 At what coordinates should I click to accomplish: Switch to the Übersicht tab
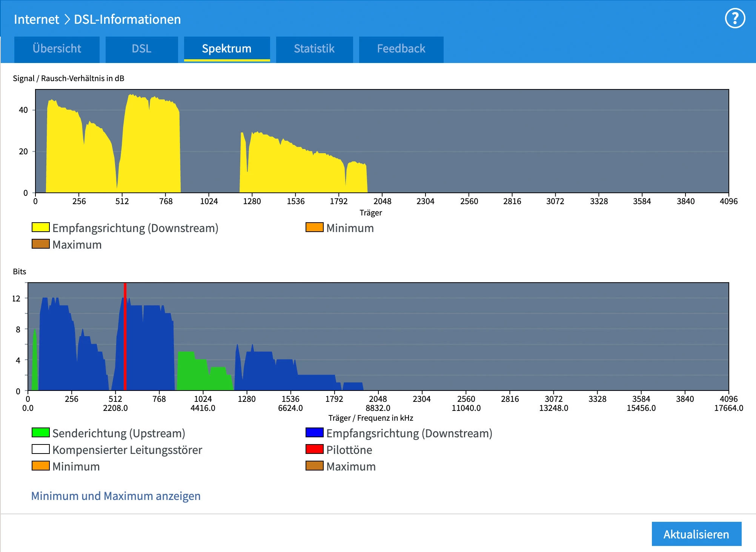tap(57, 49)
